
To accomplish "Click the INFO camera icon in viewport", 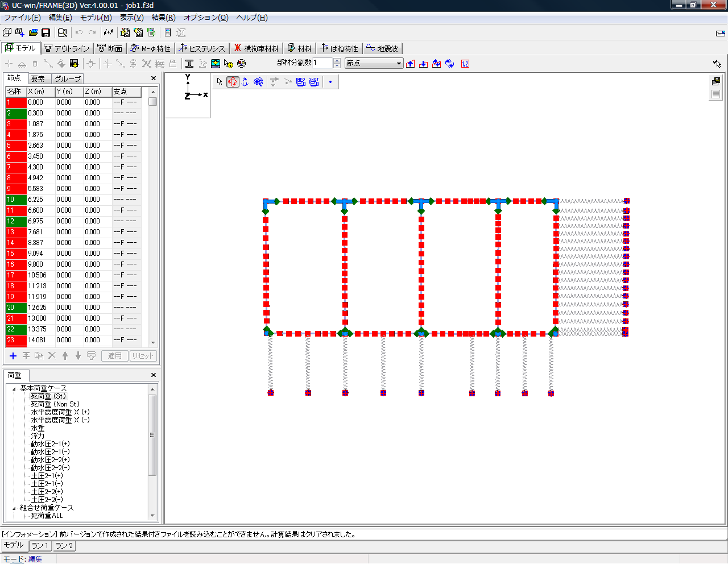I will 300,82.
